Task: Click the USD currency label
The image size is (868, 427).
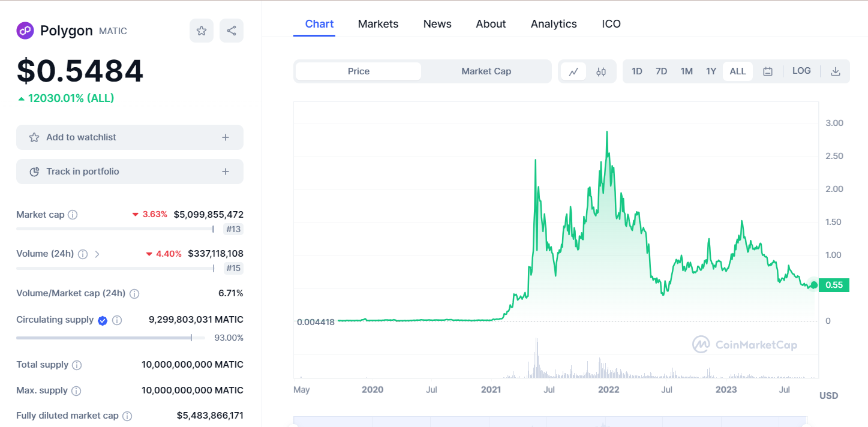Action: (x=828, y=396)
